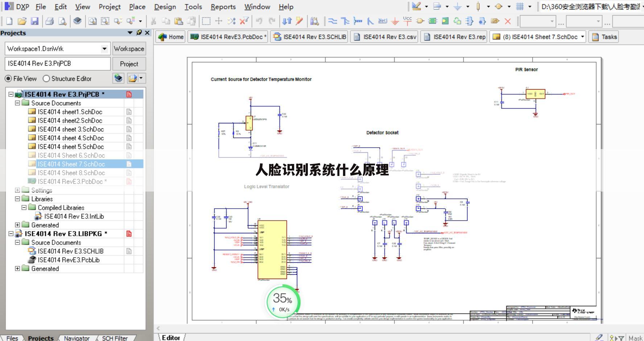The image size is (644, 341).
Task: Place a sheet symbol
Action: pos(433,21)
